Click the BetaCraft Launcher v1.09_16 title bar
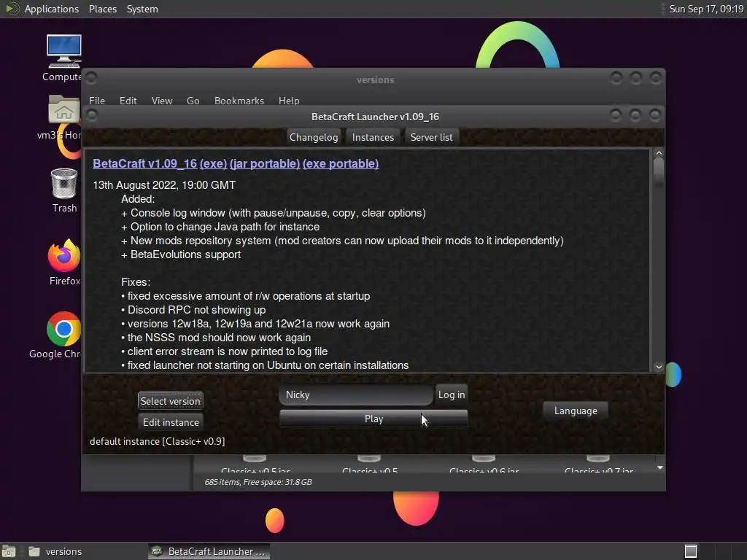The width and height of the screenshot is (747, 560). [375, 117]
